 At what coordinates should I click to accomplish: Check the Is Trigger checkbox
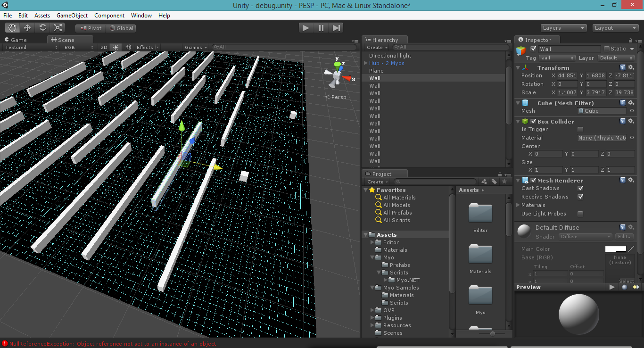[x=580, y=129]
